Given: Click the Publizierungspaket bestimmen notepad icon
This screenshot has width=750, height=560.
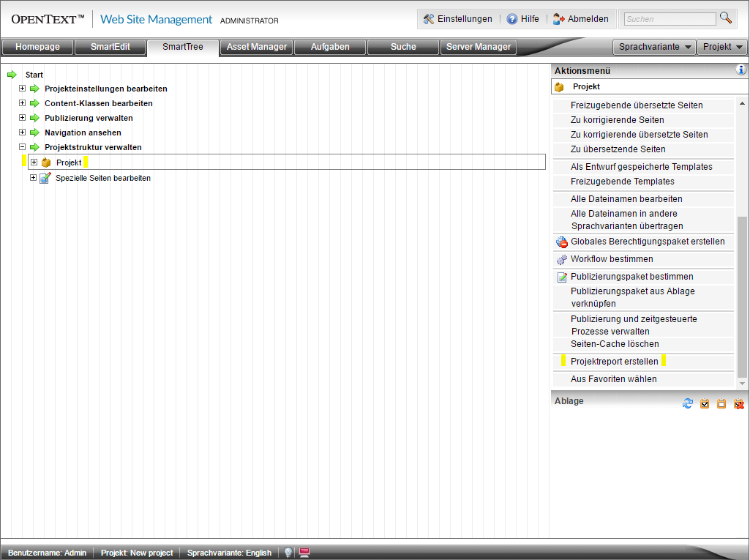Looking at the screenshot, I should [x=562, y=277].
